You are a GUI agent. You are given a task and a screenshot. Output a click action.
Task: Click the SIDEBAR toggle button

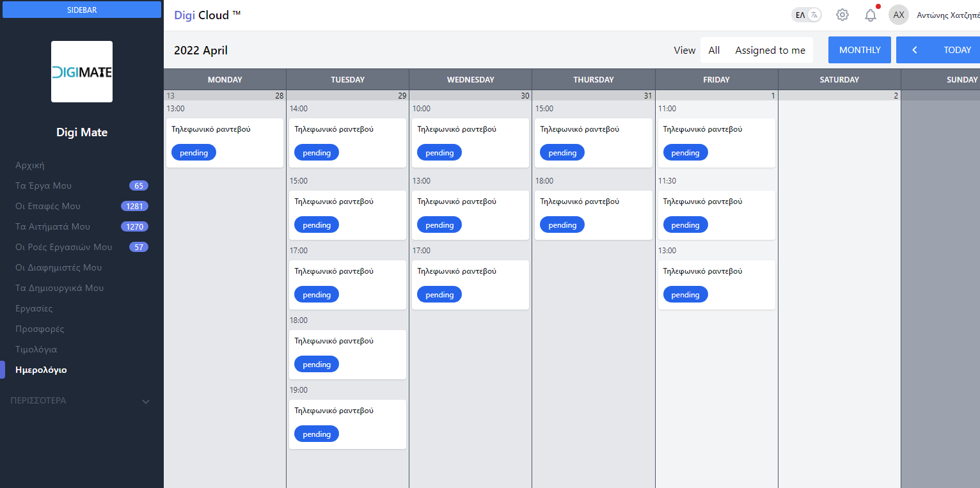[x=82, y=10]
